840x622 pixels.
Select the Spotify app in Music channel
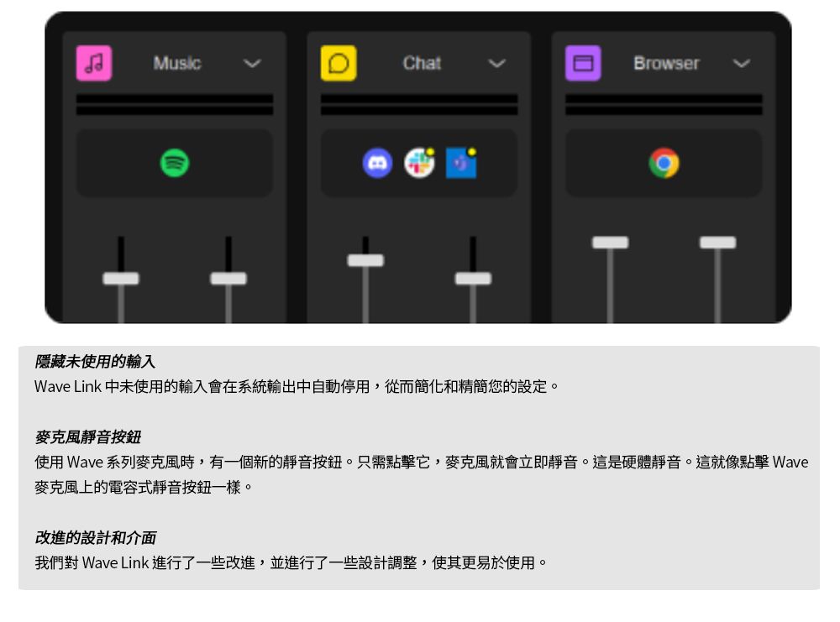tap(175, 163)
